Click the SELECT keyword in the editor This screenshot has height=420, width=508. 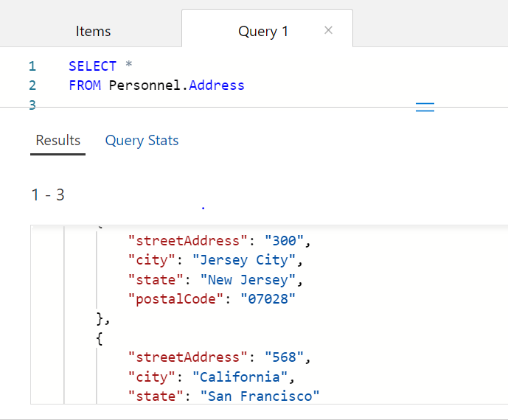click(x=92, y=66)
